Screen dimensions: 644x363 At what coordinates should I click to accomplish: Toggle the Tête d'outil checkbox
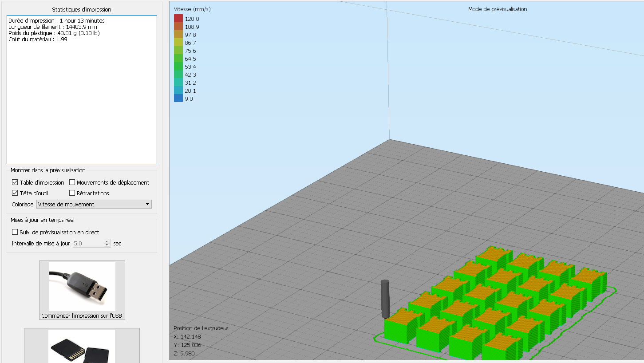coord(15,193)
